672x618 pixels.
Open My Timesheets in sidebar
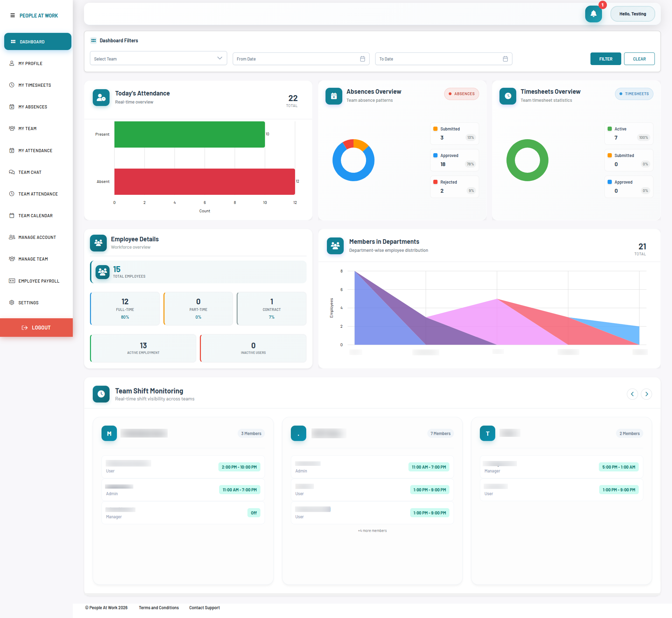(x=35, y=85)
